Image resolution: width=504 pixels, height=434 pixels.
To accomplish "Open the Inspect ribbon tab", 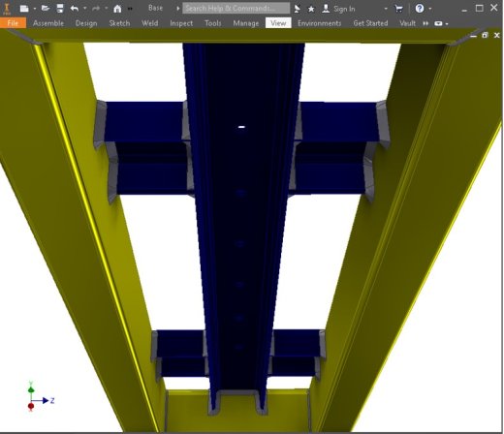I will (181, 23).
